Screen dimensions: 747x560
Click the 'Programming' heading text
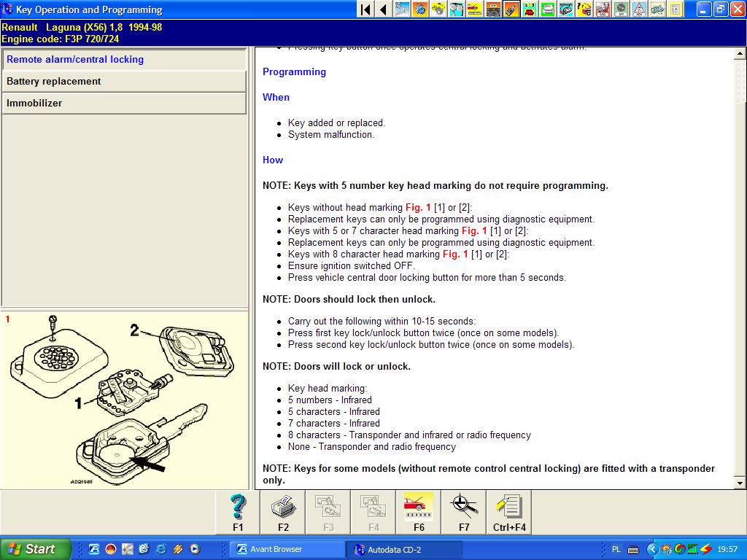pos(295,72)
